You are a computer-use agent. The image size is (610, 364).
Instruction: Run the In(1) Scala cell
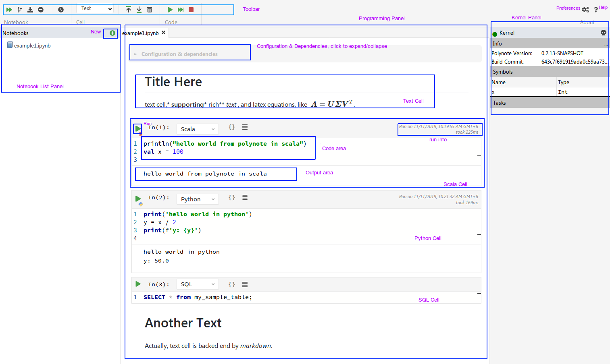tap(138, 128)
